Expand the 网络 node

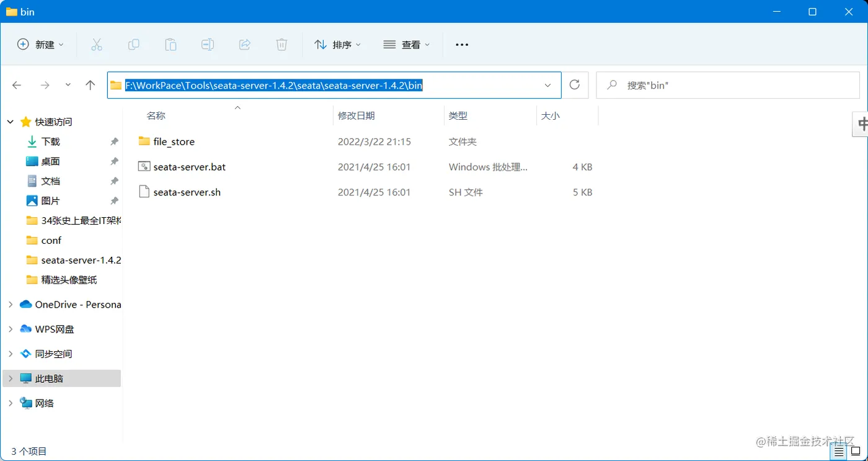pyautogui.click(x=11, y=403)
